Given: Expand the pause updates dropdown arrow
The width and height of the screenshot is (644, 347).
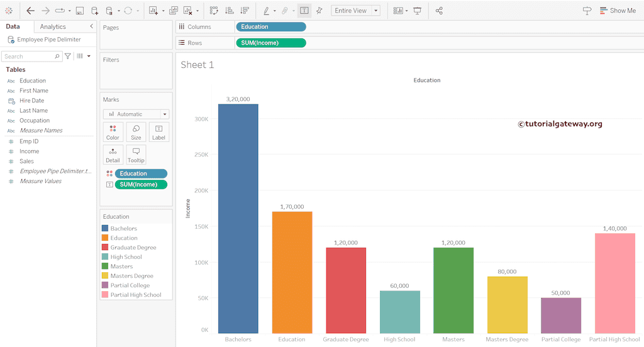Looking at the screenshot, I should [118, 11].
